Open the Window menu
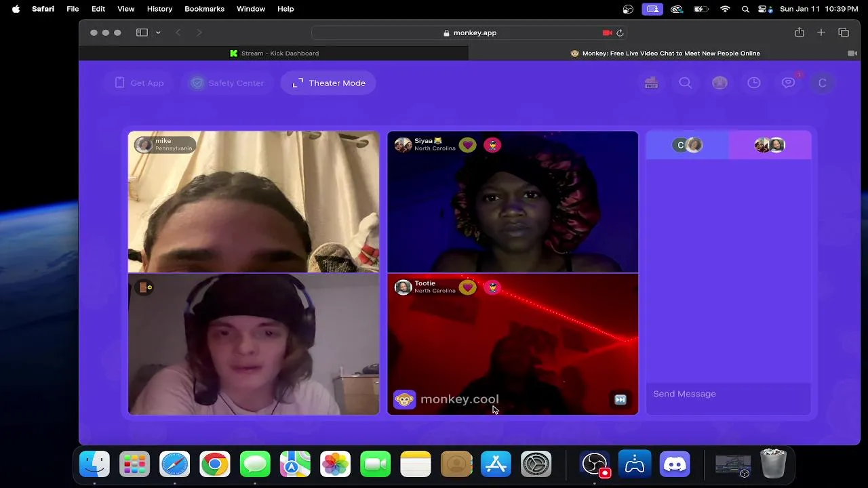868x488 pixels. click(x=250, y=9)
